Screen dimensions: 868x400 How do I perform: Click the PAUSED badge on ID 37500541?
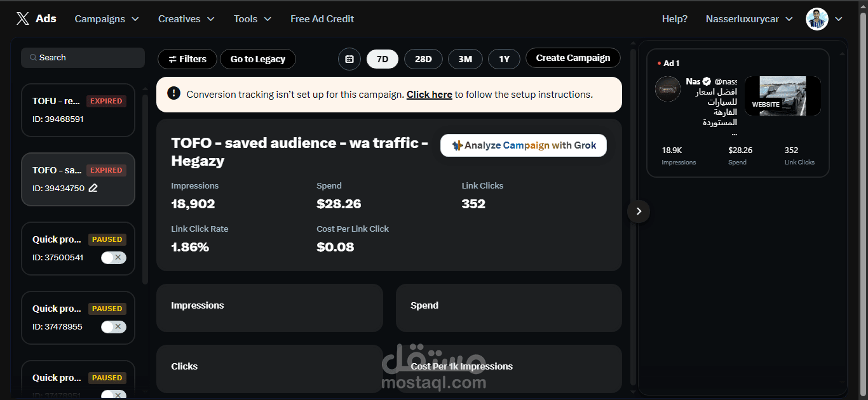107,239
